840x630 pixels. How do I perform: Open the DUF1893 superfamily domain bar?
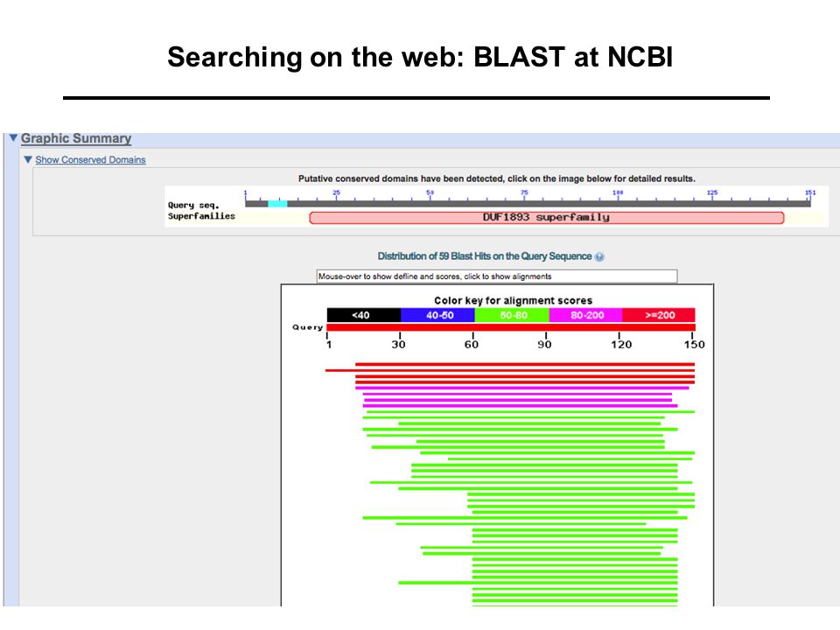(546, 218)
